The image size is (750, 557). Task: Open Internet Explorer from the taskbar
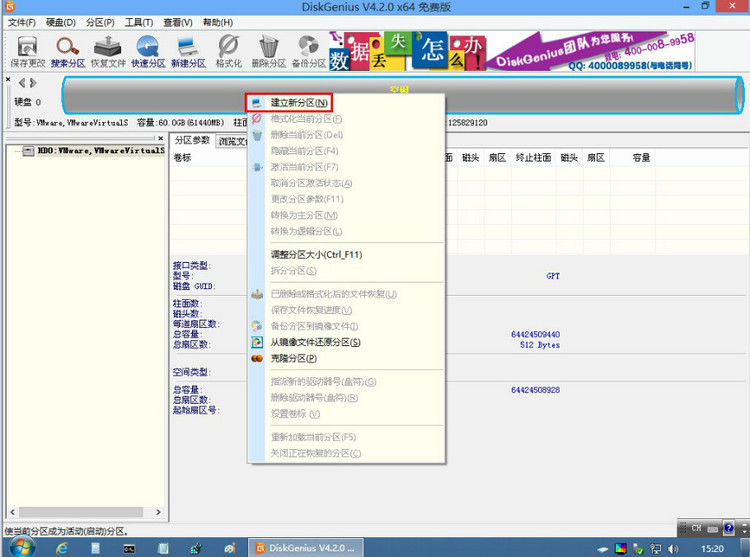[61, 548]
